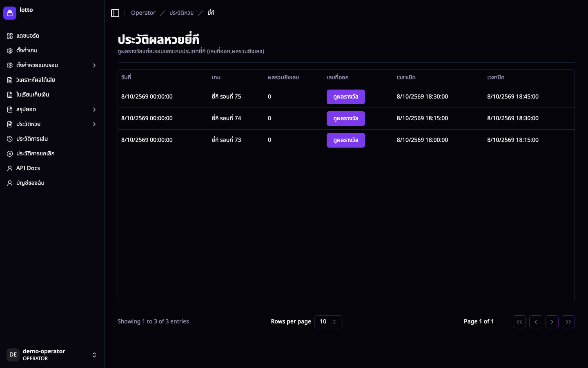The image size is (588, 368).
Task: Click the เวลาปิด column header
Action: pyautogui.click(x=496, y=78)
